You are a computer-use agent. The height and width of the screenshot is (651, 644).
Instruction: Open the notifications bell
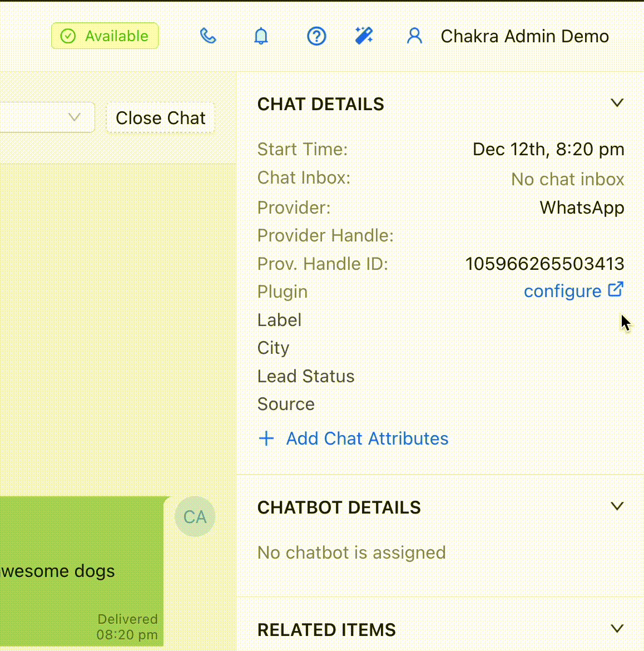261,36
